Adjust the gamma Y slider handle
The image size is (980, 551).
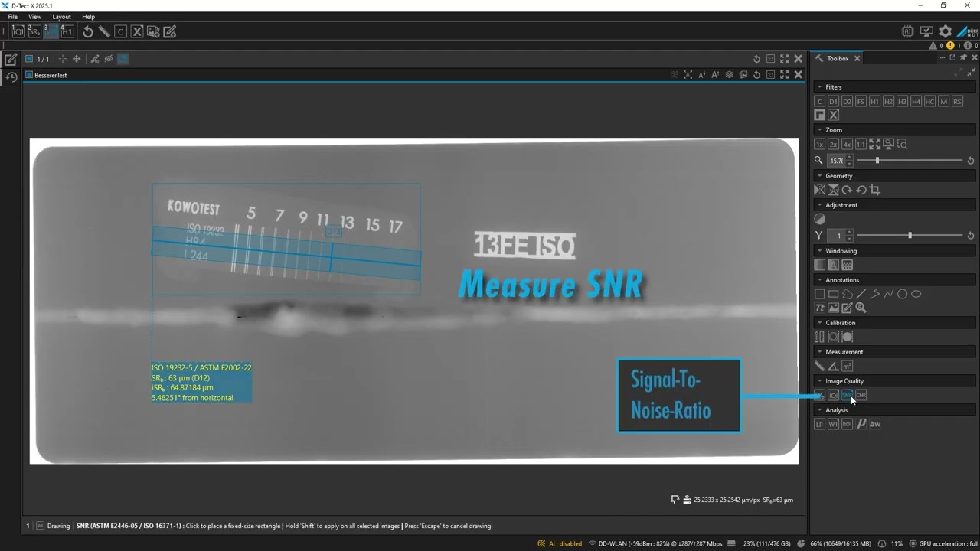coord(910,236)
